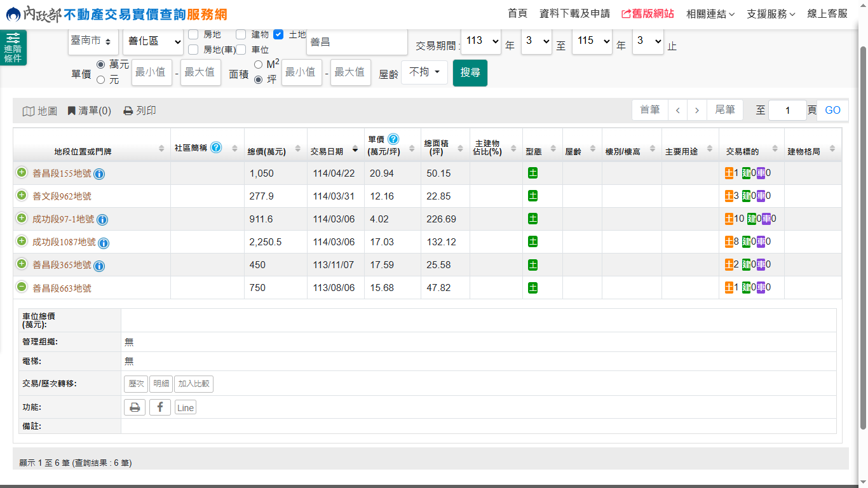Open the 臺南市 city dropdown
The image size is (868, 488).
click(x=93, y=41)
